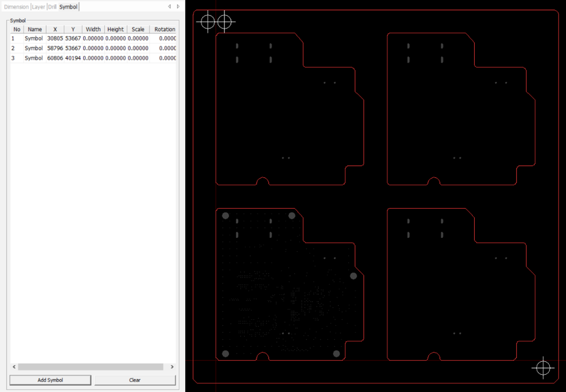This screenshot has height=392, width=566.
Task: Click the second fiducial crosshair at top-left
Action: pyautogui.click(x=224, y=22)
